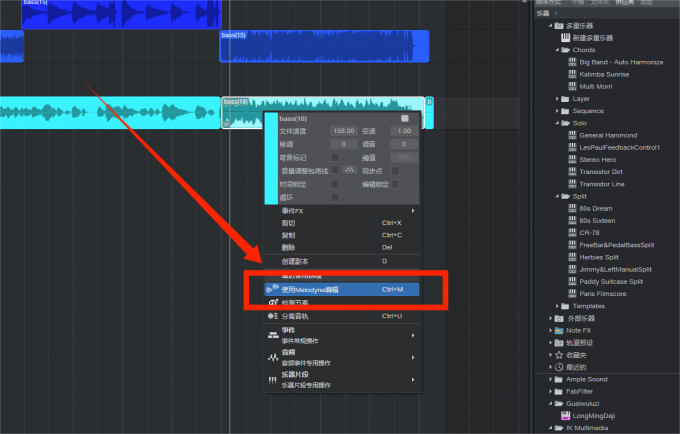Screen dimensions: 680x434
Task: Expand the Layer folder
Action: [x=557, y=99]
